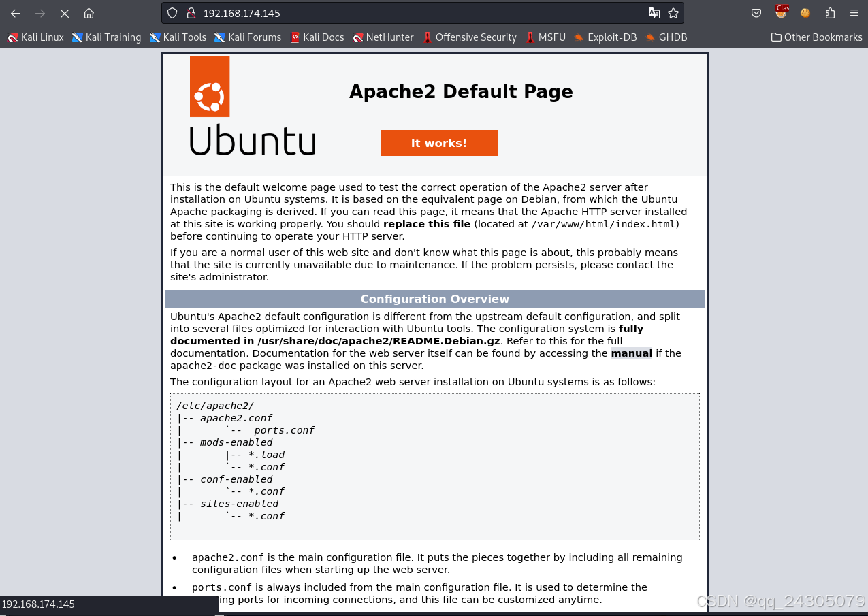
Task: Open the Kali Training bookmark
Action: pyautogui.click(x=106, y=37)
